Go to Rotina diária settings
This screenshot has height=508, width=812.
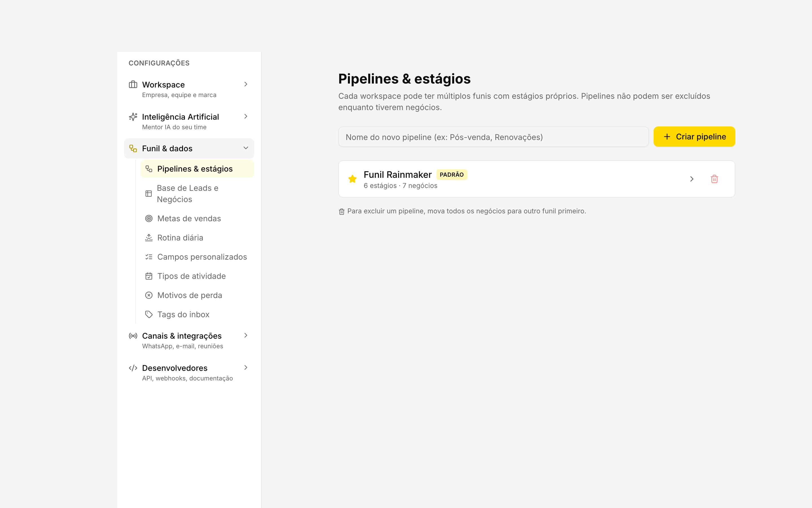coord(197,238)
